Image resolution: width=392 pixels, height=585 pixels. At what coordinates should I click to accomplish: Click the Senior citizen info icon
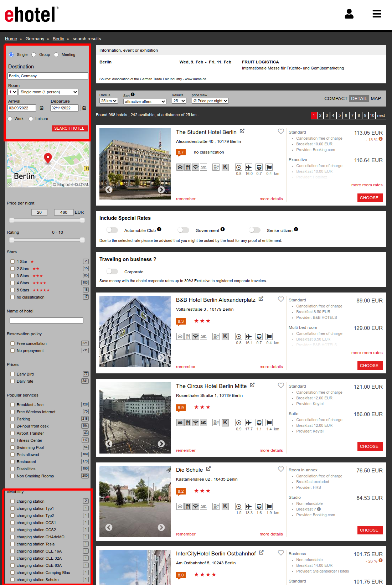pos(296,229)
